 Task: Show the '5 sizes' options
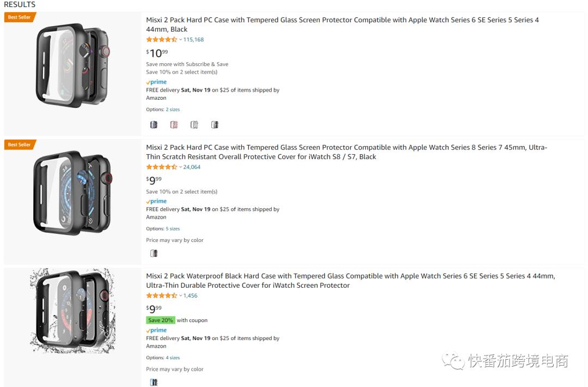pos(173,229)
